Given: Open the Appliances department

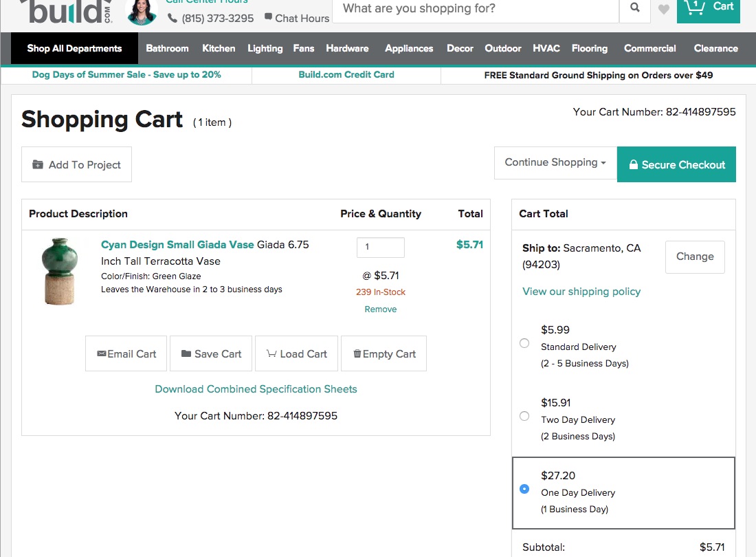Looking at the screenshot, I should tap(409, 48).
